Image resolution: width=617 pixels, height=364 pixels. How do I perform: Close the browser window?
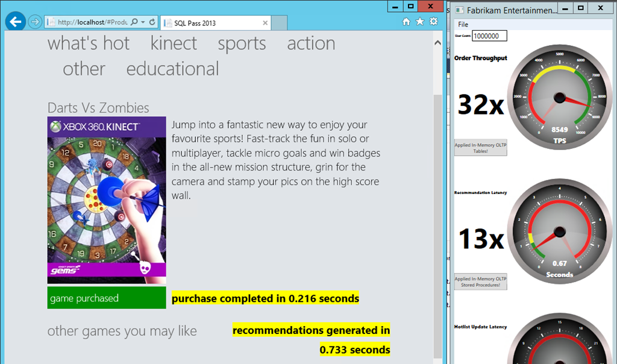click(x=430, y=6)
